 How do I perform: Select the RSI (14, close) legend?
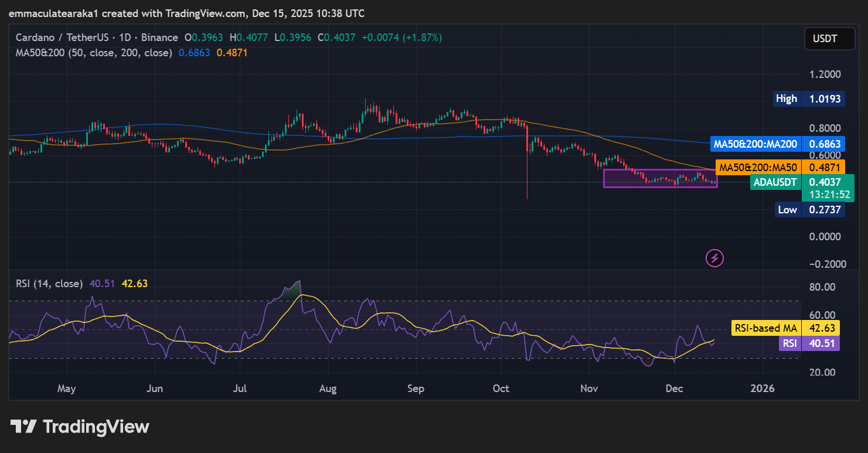coord(49,284)
